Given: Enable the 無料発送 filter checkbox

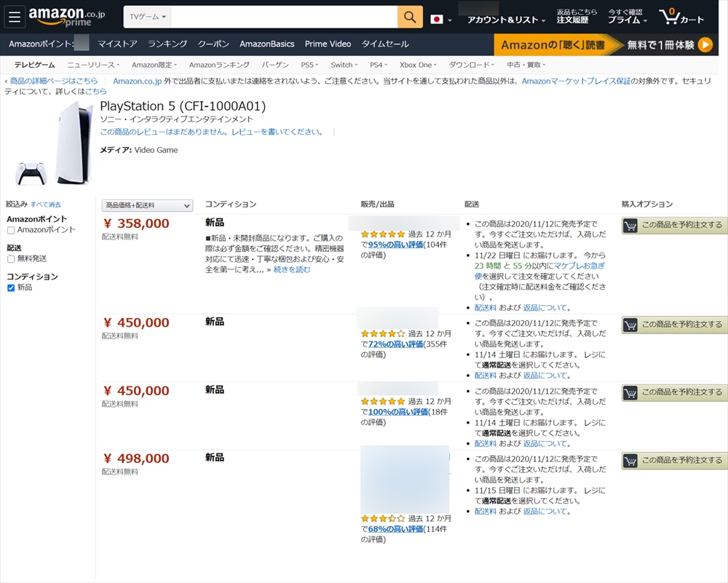Looking at the screenshot, I should (x=11, y=259).
